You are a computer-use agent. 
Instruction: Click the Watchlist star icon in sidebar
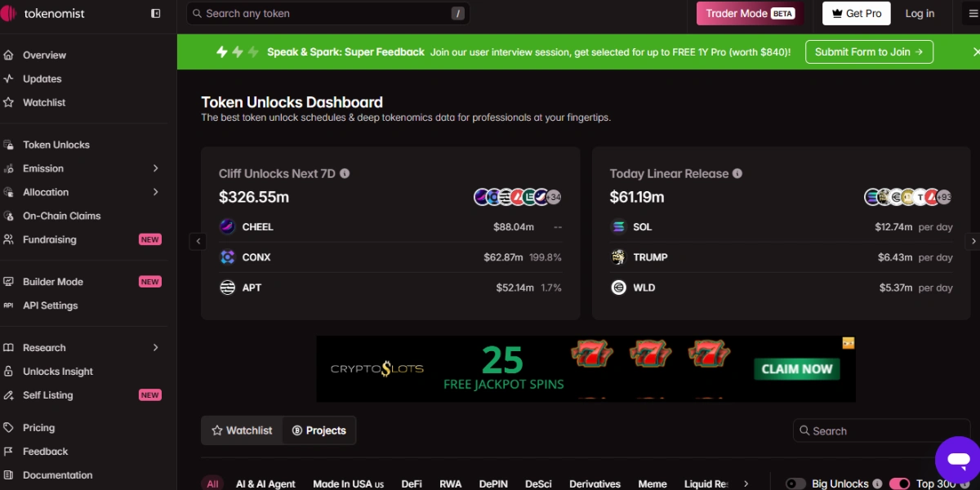tap(8, 103)
